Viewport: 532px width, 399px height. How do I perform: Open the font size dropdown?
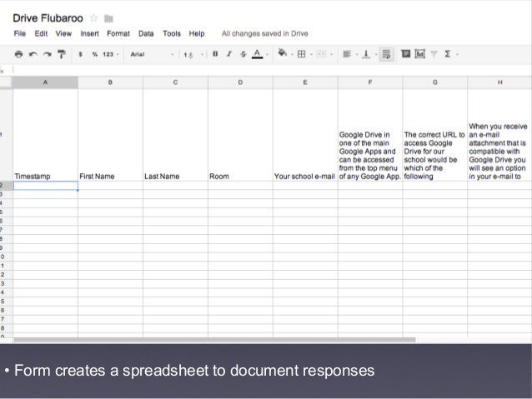193,55
